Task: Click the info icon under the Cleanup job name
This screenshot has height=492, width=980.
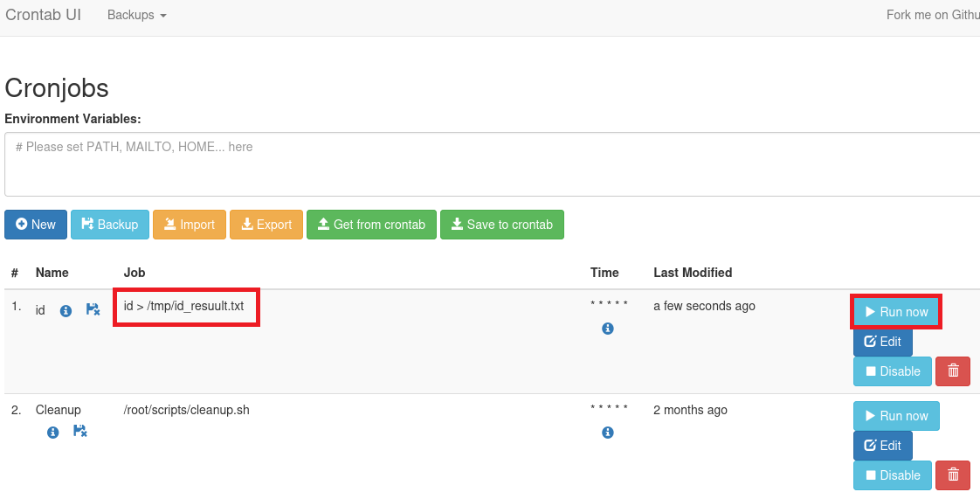Action: point(53,432)
